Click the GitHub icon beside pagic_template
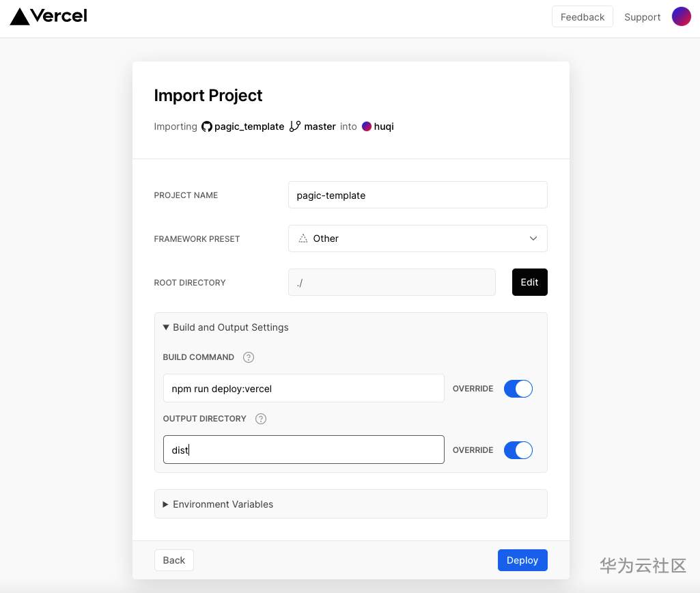Viewport: 700px width, 593px height. 206,126
